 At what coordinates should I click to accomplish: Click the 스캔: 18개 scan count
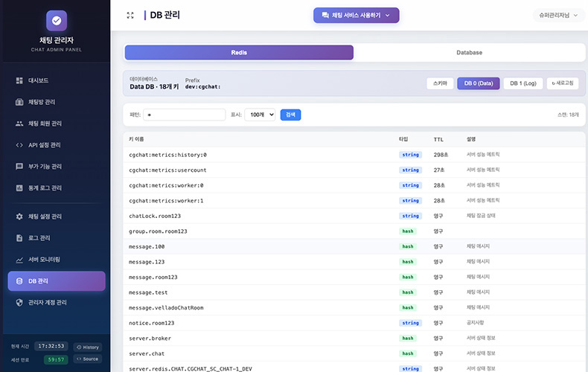[x=568, y=115]
